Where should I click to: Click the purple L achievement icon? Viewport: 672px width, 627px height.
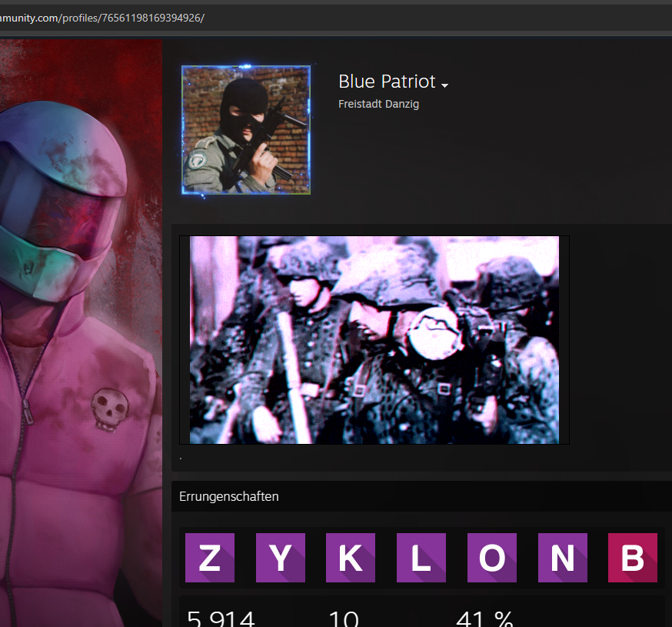click(x=421, y=558)
